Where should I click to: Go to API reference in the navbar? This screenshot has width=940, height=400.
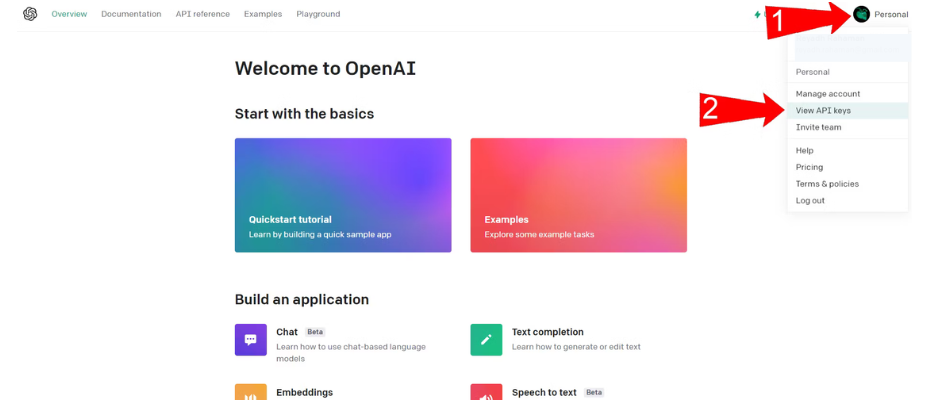202,14
